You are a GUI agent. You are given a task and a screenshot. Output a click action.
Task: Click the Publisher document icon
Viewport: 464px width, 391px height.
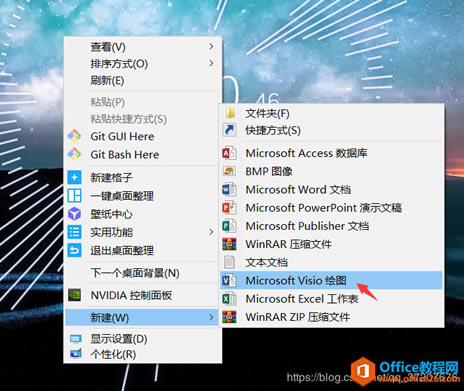click(x=229, y=226)
